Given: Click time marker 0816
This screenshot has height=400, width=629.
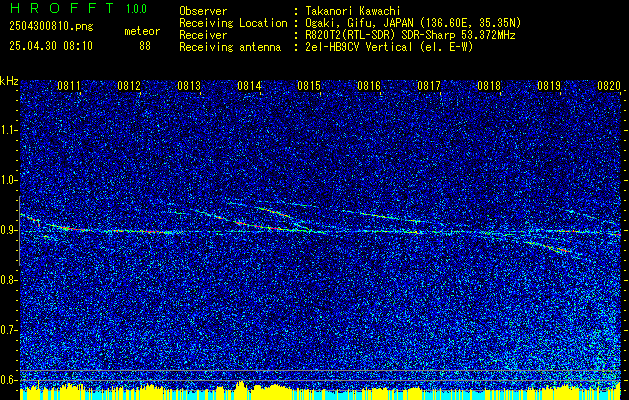Looking at the screenshot, I should [369, 85].
